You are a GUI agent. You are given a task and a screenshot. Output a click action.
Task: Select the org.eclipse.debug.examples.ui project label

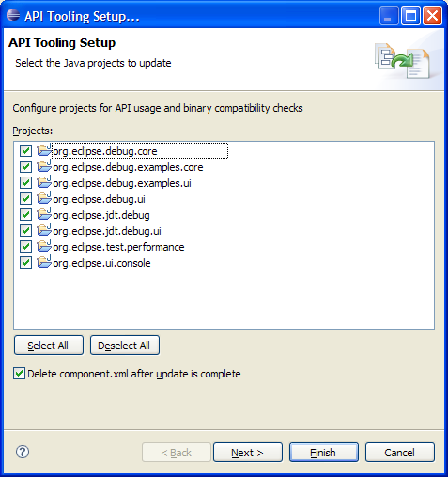tap(122, 183)
